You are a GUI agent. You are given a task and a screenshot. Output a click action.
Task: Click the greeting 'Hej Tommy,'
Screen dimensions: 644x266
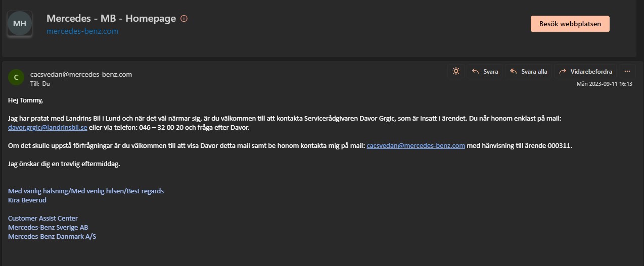26,100
